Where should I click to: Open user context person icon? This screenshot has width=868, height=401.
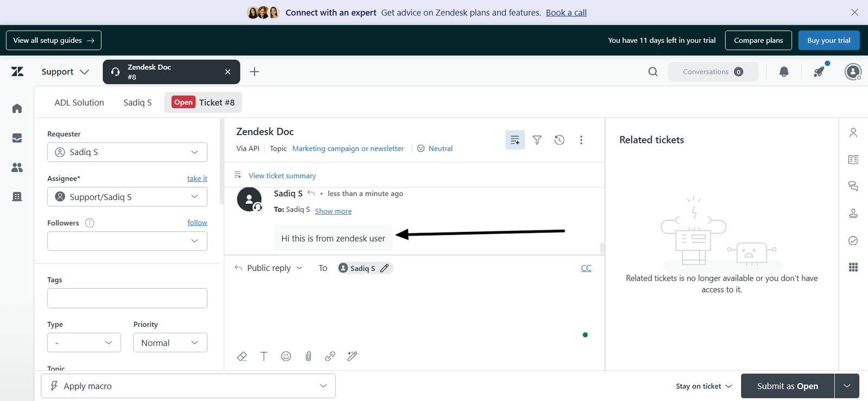coord(853,132)
